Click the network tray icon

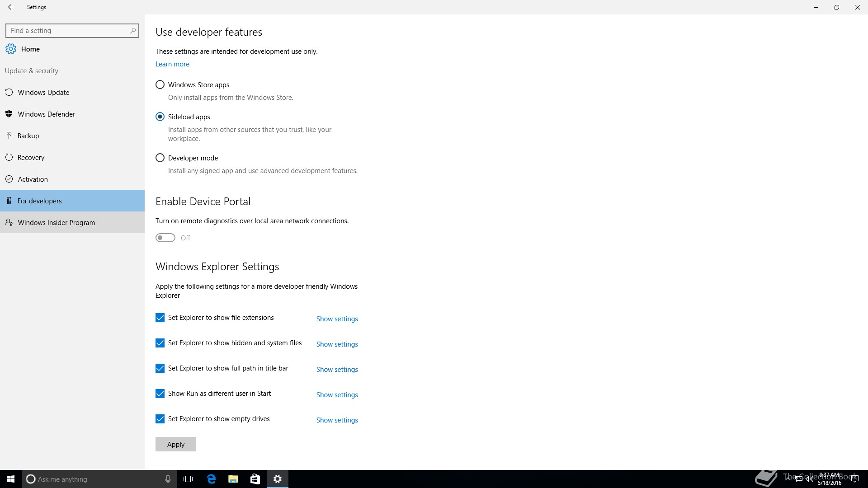coord(799,479)
